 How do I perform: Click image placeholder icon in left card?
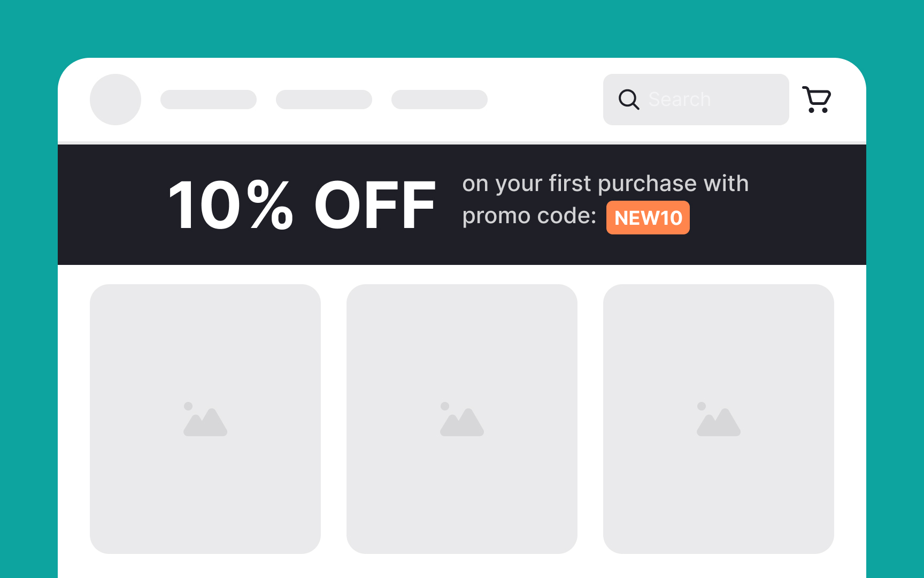coord(205,420)
